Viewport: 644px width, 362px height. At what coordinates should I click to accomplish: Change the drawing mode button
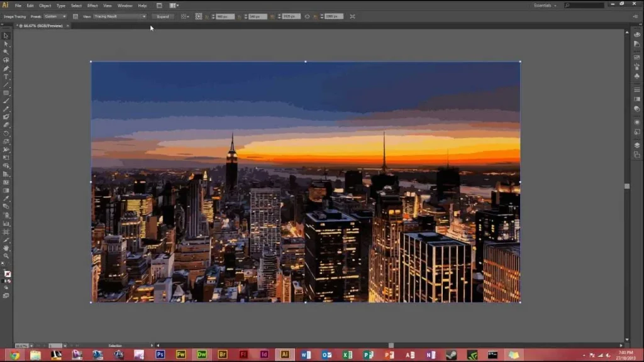click(6, 288)
